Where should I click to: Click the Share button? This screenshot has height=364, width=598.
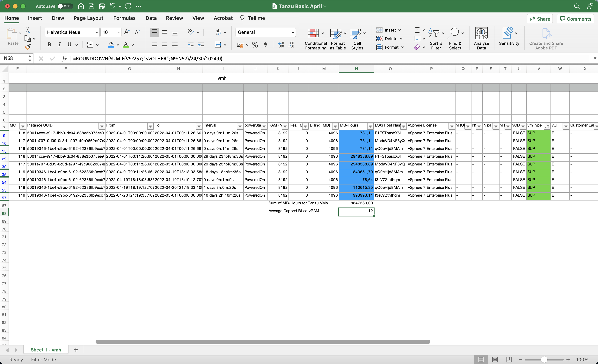pos(540,19)
